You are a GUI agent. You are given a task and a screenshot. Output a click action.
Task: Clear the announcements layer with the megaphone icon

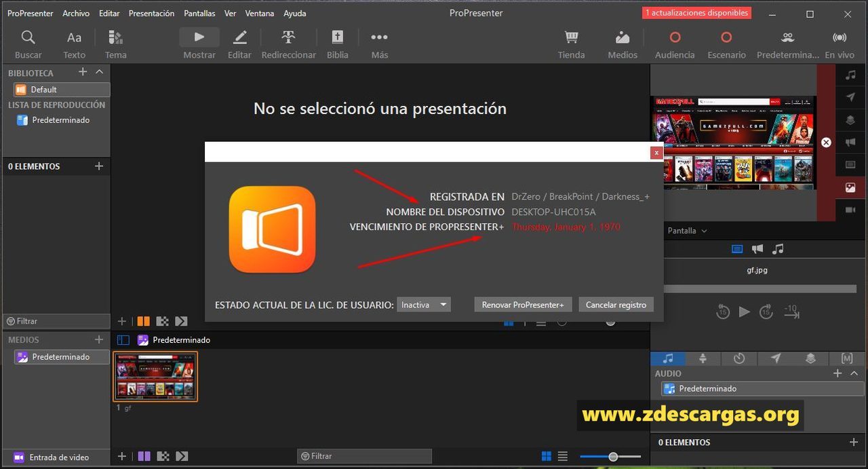tap(850, 143)
